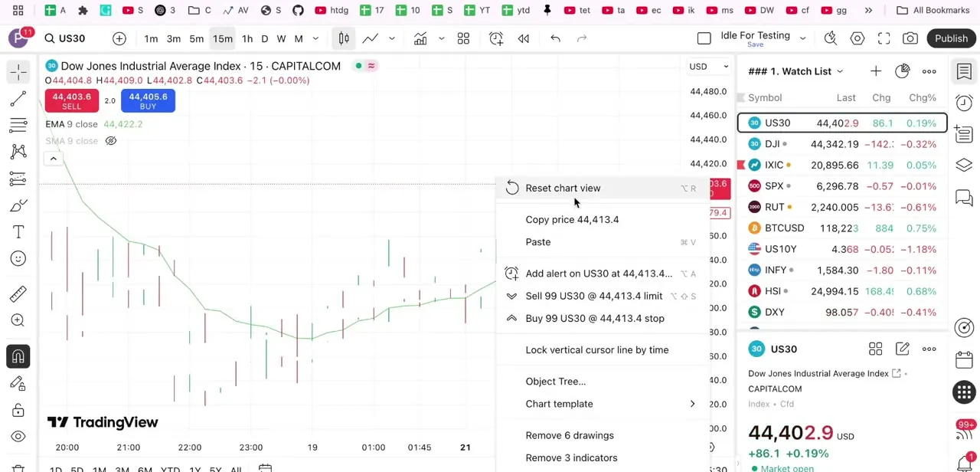Switch to 1m timeframe
980x472 pixels.
click(151, 38)
